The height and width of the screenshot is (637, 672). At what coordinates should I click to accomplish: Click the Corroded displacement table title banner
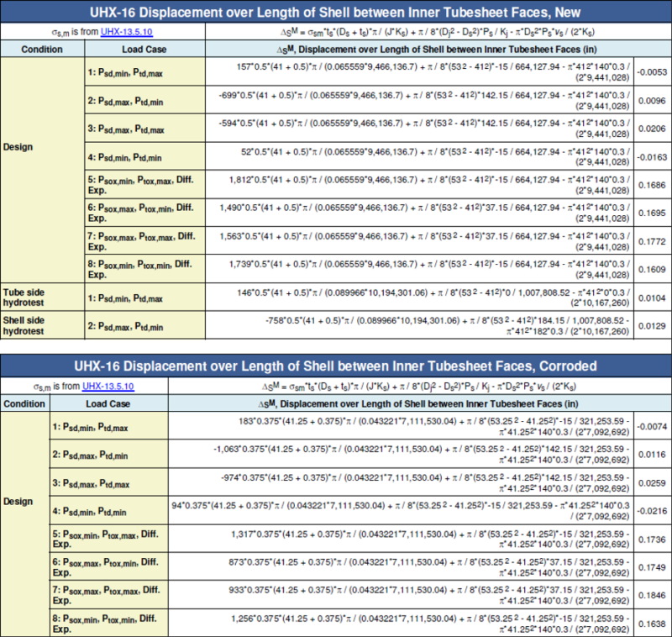pyautogui.click(x=335, y=366)
